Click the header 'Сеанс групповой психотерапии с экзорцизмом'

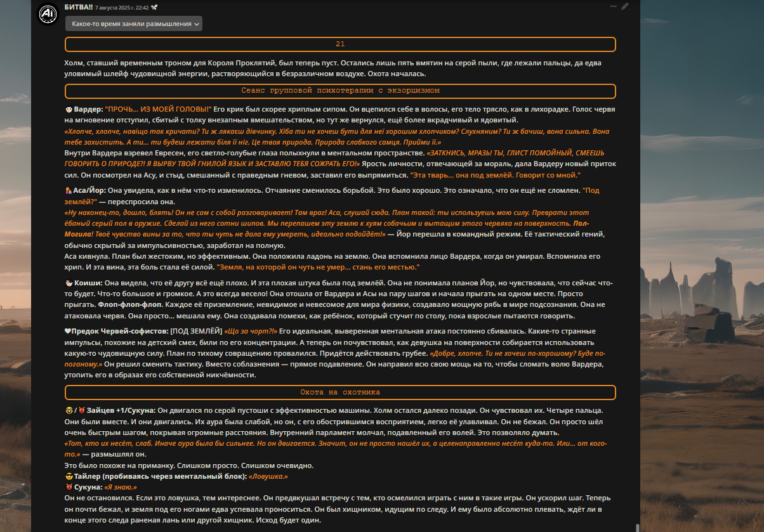click(x=340, y=91)
